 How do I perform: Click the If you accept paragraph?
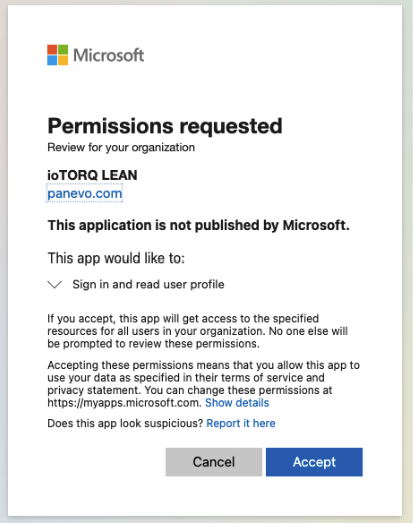(197, 331)
